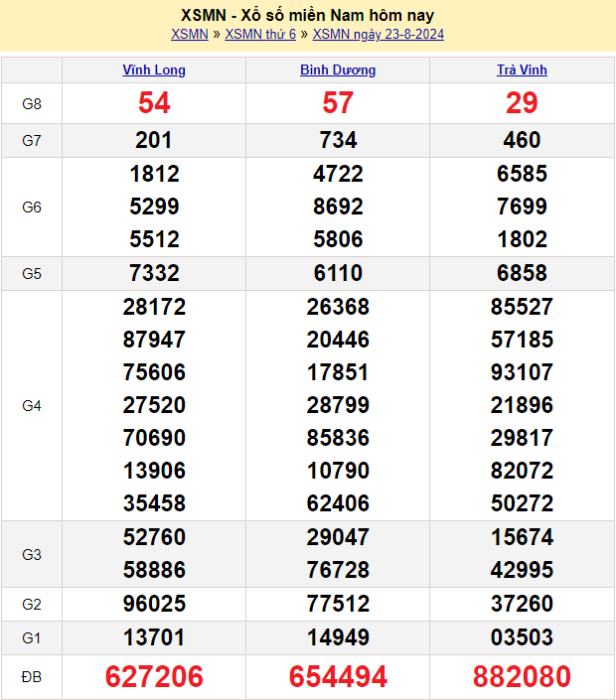Click G7 number 734
This screenshot has height=700, width=616.
[x=338, y=140]
